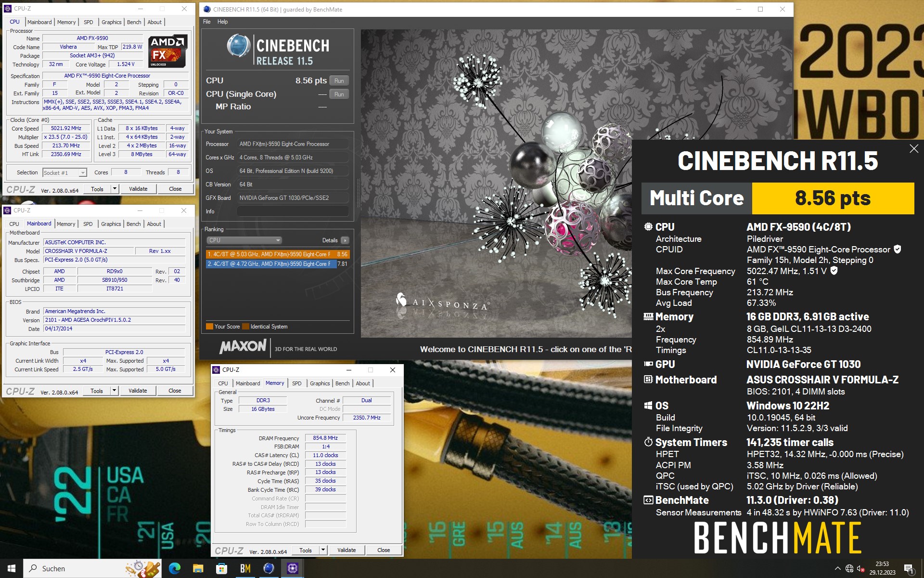The width and height of the screenshot is (924, 578).
Task: Click the Maxon logo in Cinebench
Action: coord(243,346)
